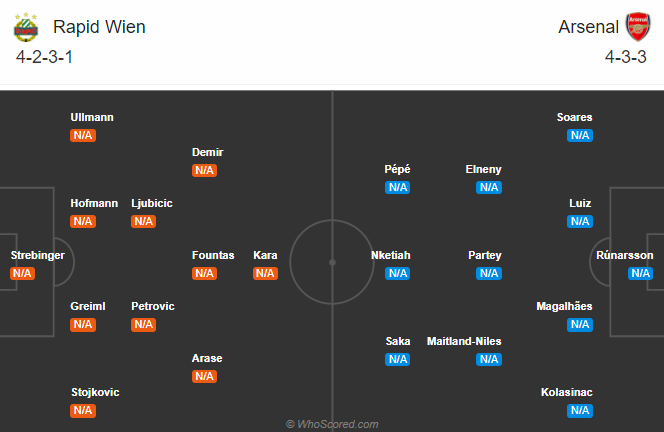Select player name Magalhães
This screenshot has height=432, width=664.
[564, 306]
